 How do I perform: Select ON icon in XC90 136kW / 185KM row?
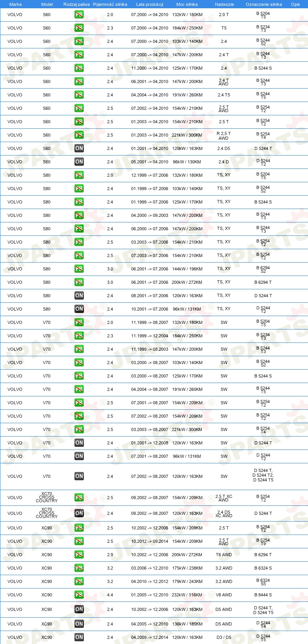[79, 624]
